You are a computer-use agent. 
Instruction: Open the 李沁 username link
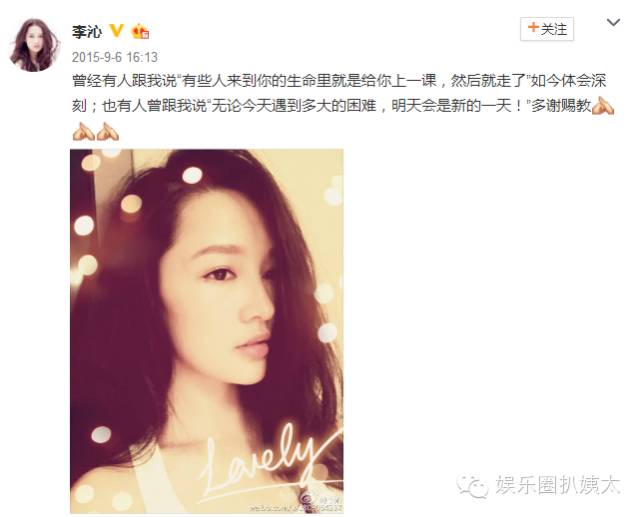(x=87, y=31)
